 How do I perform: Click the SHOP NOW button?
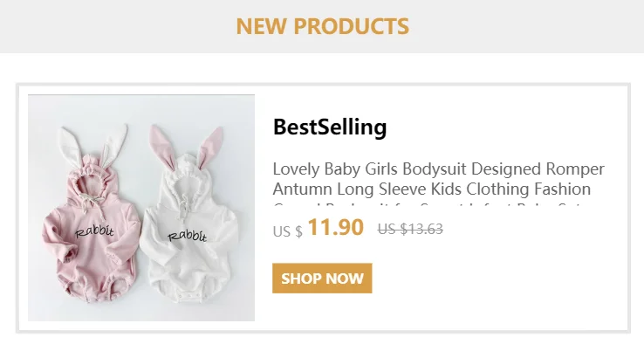(x=322, y=279)
